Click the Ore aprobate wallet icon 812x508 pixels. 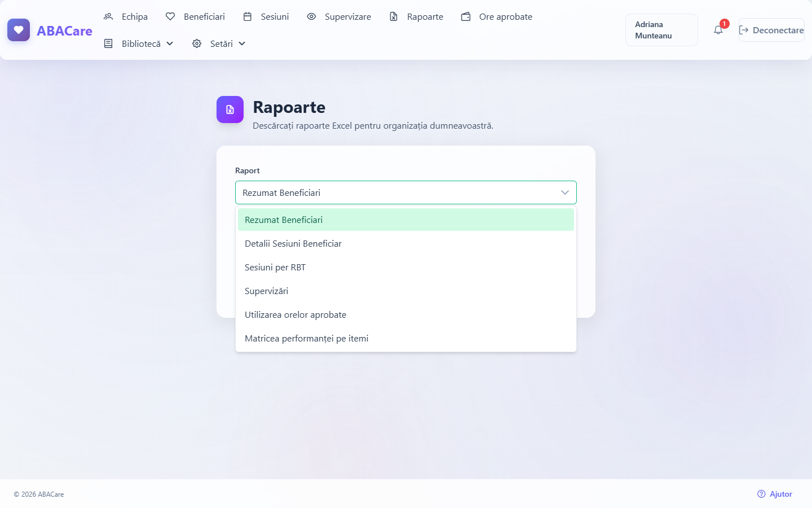tap(466, 16)
